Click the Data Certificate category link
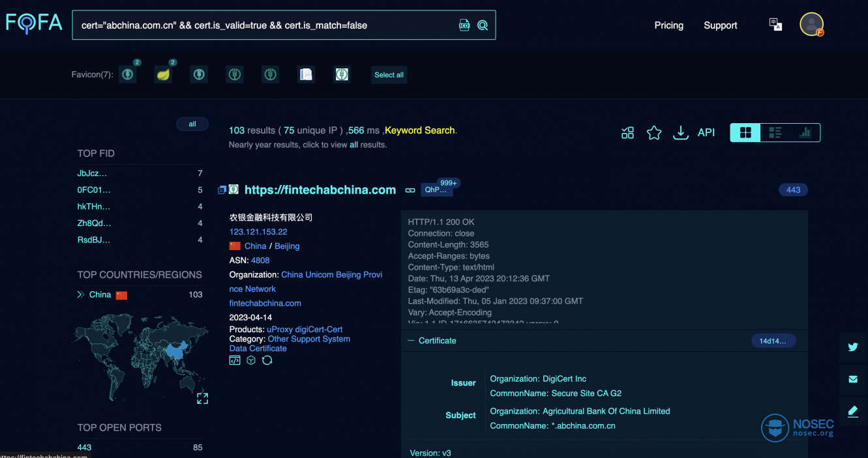 coord(258,349)
